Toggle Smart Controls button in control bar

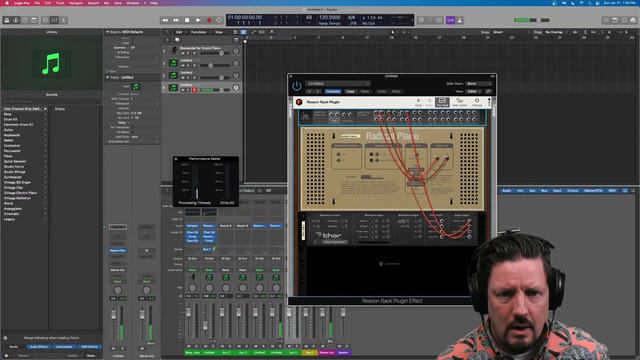[x=45, y=20]
